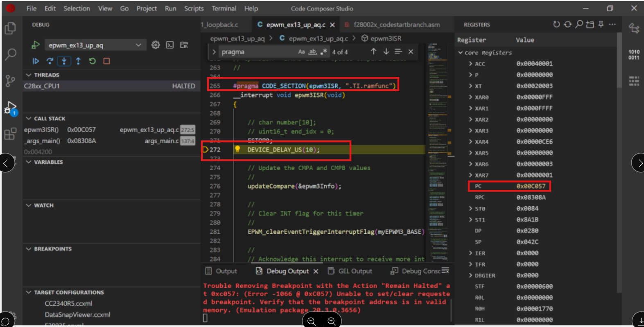Start debugging with the green play icon
Viewport: 644px width, 327px height.
pos(36,45)
